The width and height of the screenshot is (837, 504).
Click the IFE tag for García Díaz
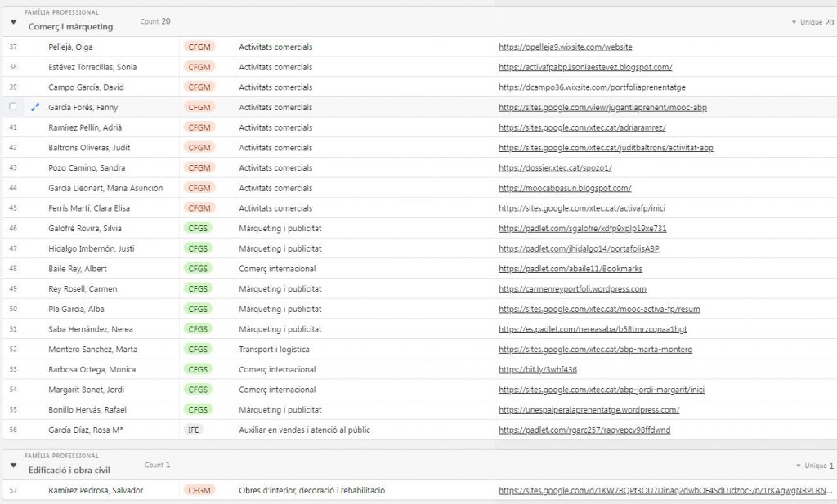pos(194,430)
